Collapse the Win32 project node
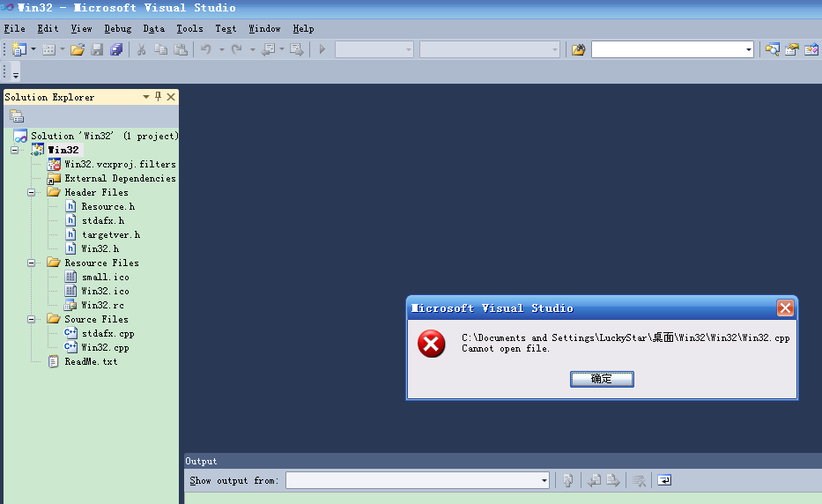 (15, 150)
